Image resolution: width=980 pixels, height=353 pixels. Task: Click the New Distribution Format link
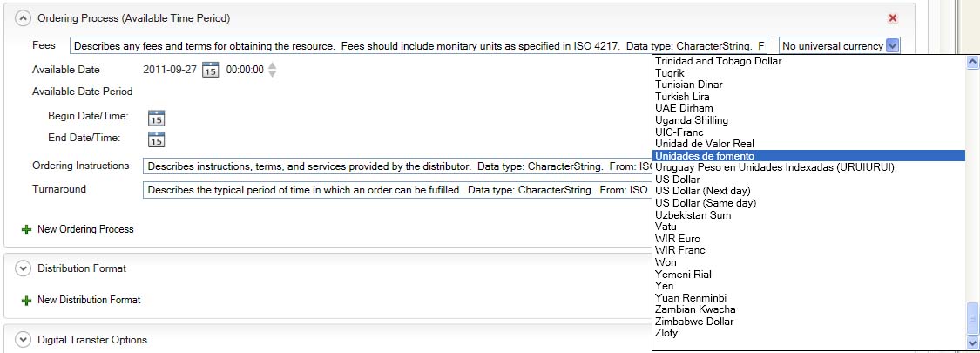click(x=89, y=300)
